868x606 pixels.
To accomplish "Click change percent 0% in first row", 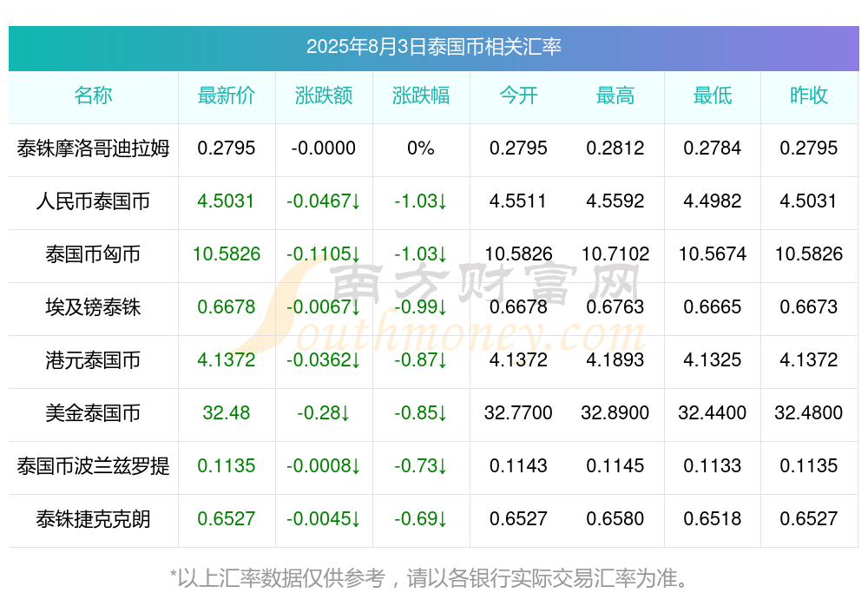I will tap(421, 148).
